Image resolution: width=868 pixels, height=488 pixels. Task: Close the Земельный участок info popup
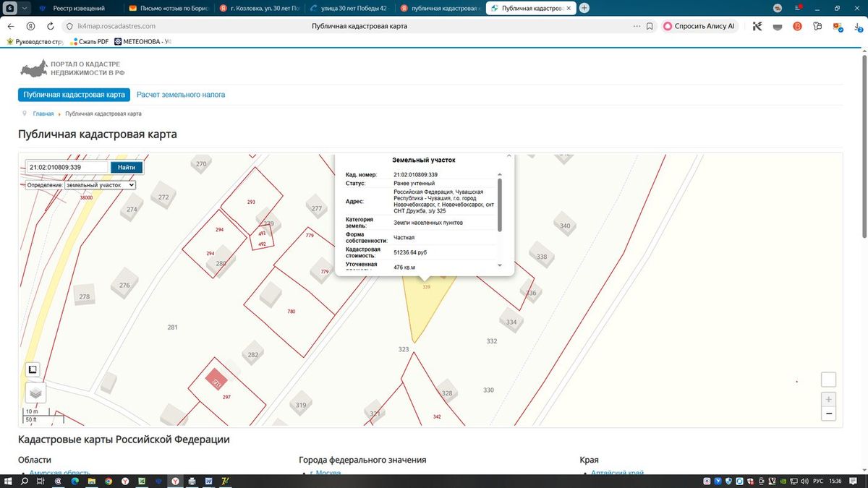tap(509, 155)
